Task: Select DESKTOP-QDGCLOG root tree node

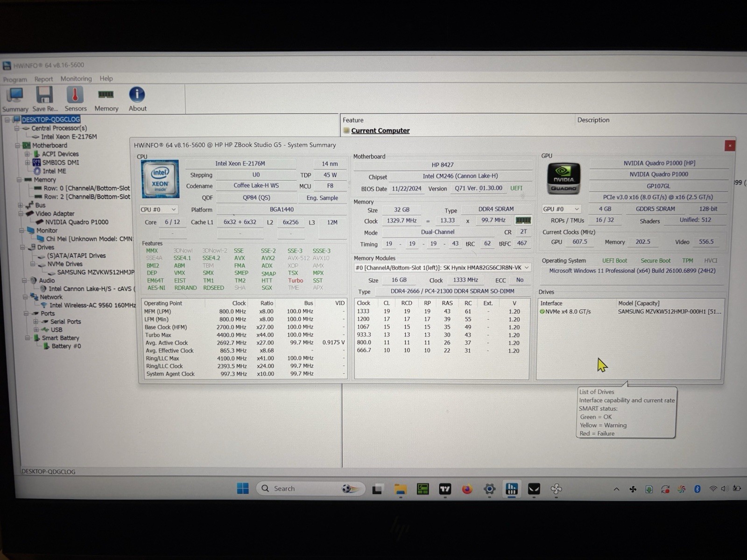Action: click(50, 119)
